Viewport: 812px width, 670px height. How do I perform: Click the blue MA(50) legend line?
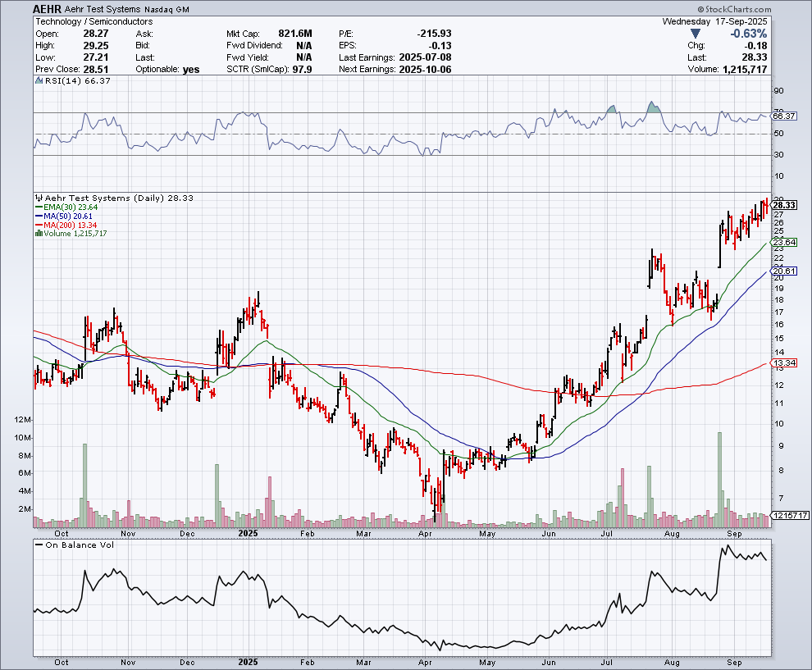click(x=38, y=216)
